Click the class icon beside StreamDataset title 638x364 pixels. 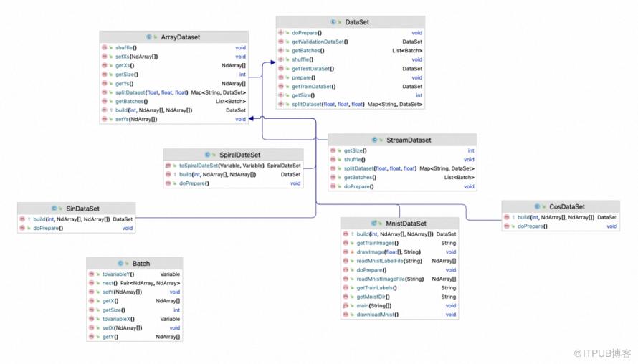[x=375, y=140]
